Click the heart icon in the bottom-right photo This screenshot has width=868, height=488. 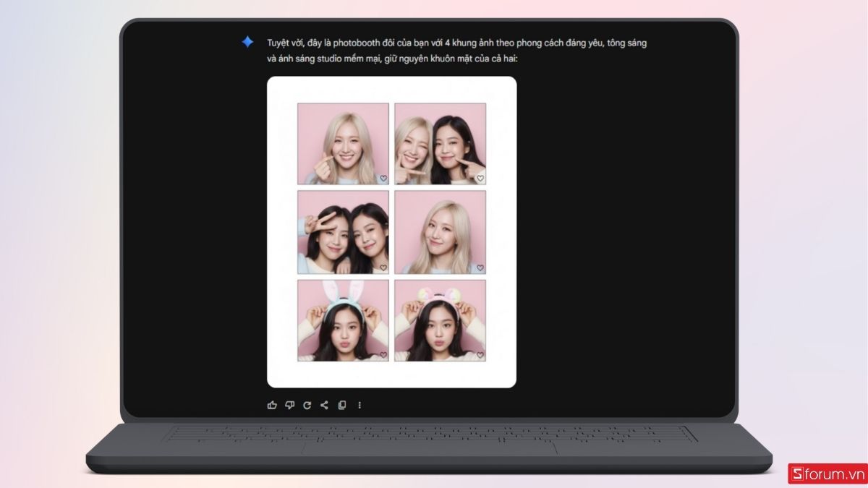(480, 355)
